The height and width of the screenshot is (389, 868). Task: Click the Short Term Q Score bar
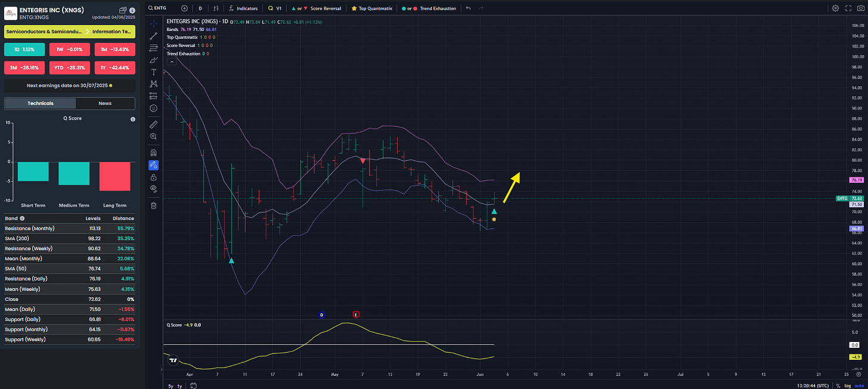tap(33, 171)
